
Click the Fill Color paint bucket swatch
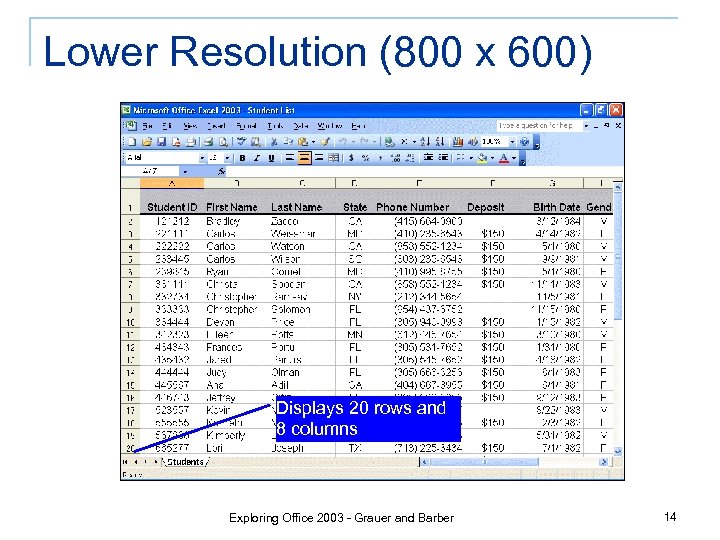pos(482,158)
